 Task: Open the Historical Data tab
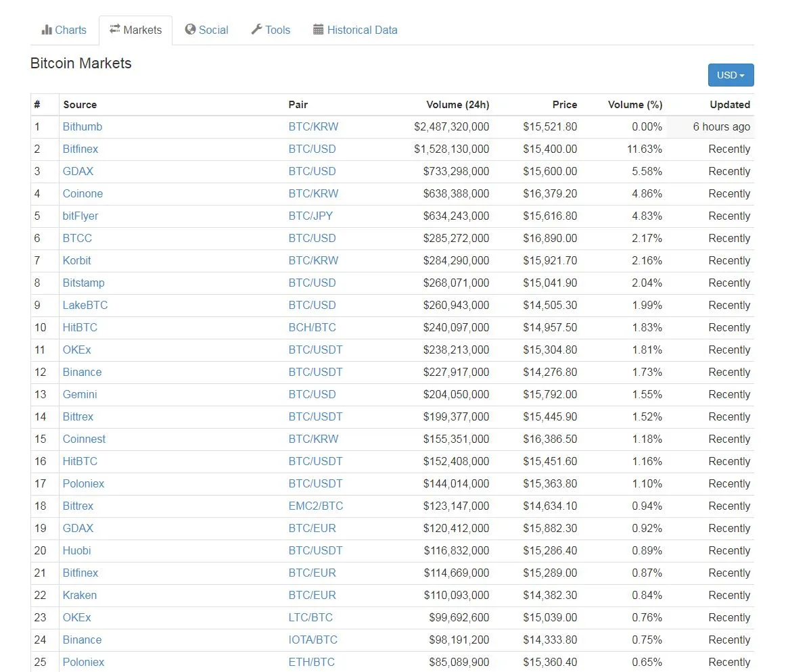click(355, 30)
